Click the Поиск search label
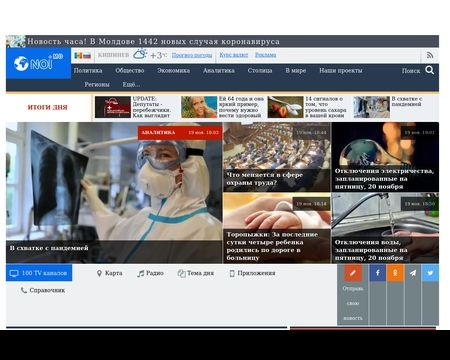Viewport: 450px width, 360px height. [x=411, y=71]
